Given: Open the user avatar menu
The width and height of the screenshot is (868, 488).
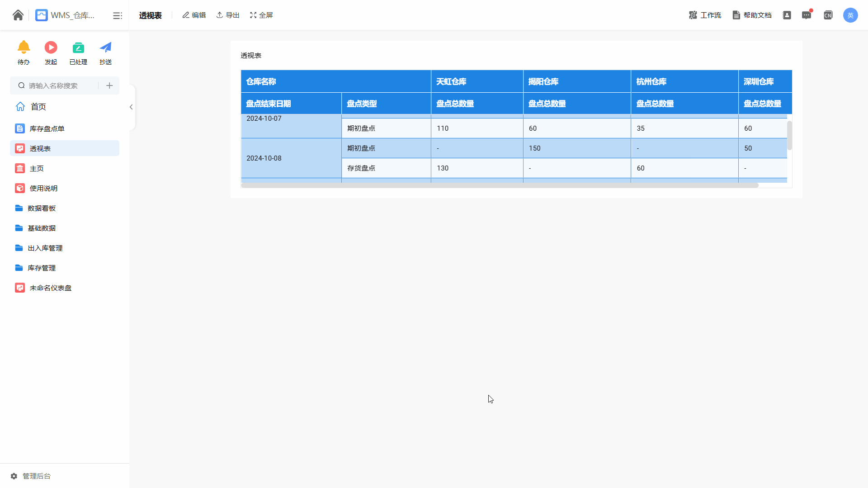Looking at the screenshot, I should 850,15.
